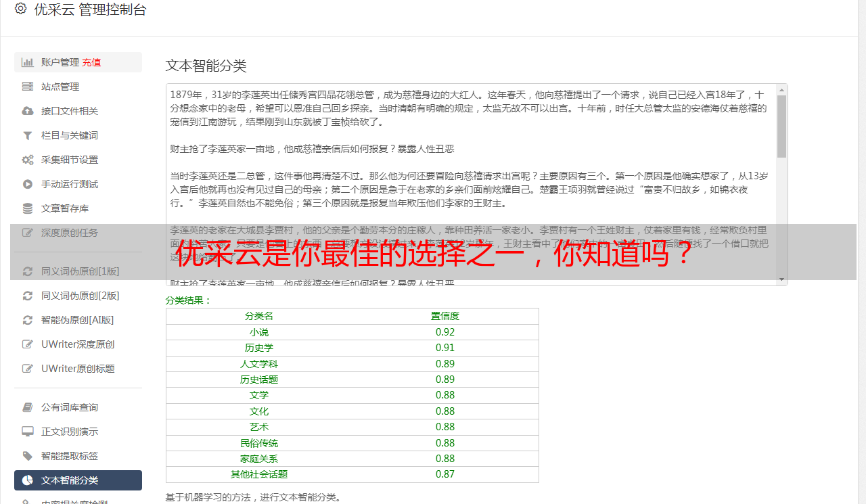The image size is (866, 504).
Task: Go to 接口文件相关 section
Action: (78, 111)
